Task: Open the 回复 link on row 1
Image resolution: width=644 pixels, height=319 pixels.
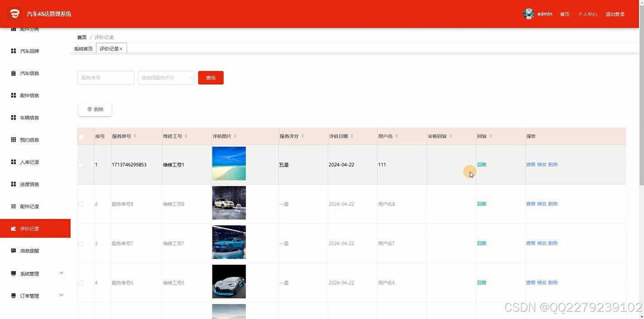Action: 481,165
